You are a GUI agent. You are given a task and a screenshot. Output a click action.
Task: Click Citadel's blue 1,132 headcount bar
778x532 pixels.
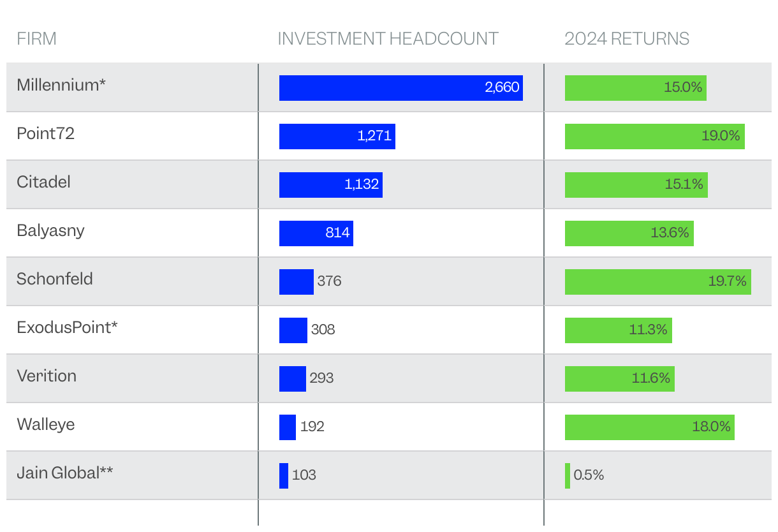330,185
